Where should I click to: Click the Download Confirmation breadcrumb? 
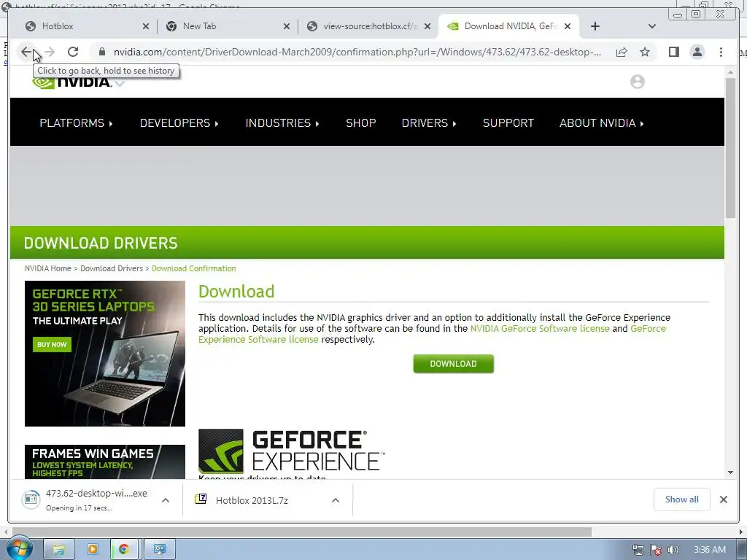[x=193, y=268]
